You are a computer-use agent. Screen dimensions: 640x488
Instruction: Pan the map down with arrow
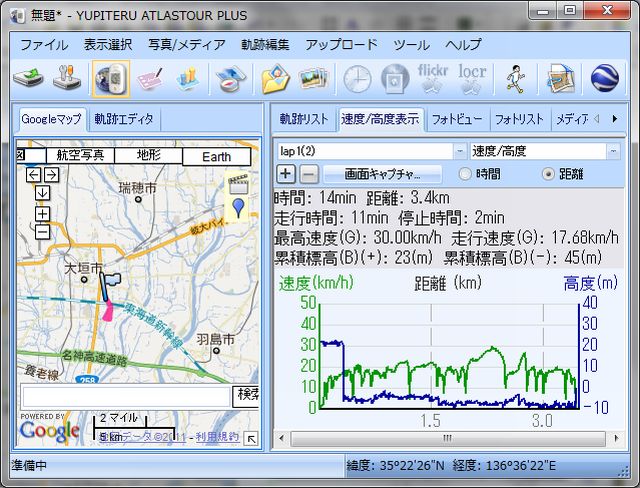coord(42,193)
